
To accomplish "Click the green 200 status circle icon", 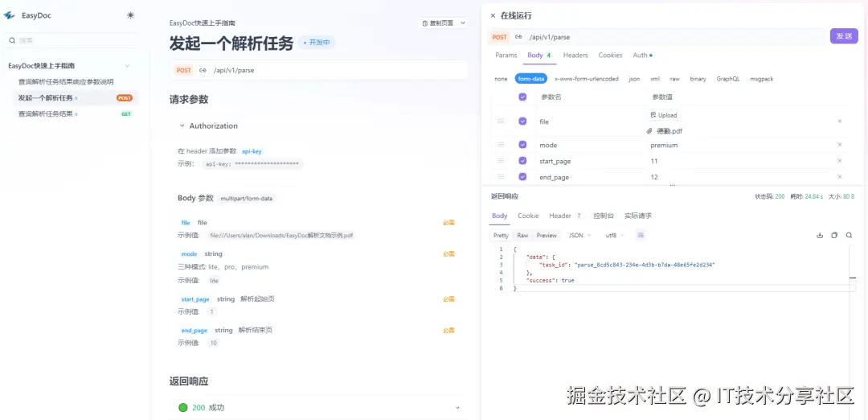I will (x=183, y=407).
